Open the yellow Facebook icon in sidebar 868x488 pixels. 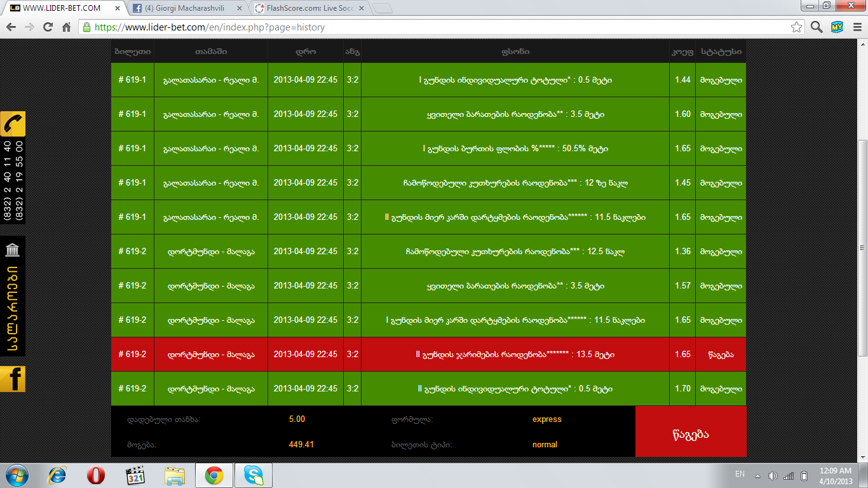point(13,379)
